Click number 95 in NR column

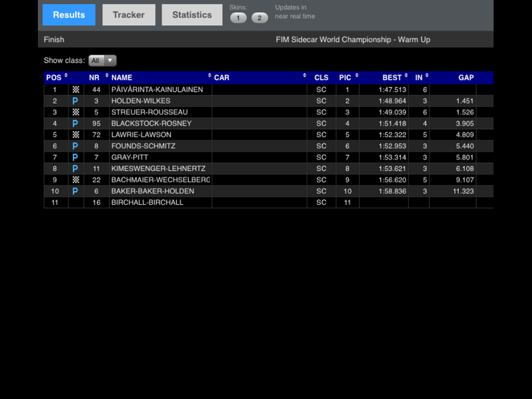(x=96, y=124)
